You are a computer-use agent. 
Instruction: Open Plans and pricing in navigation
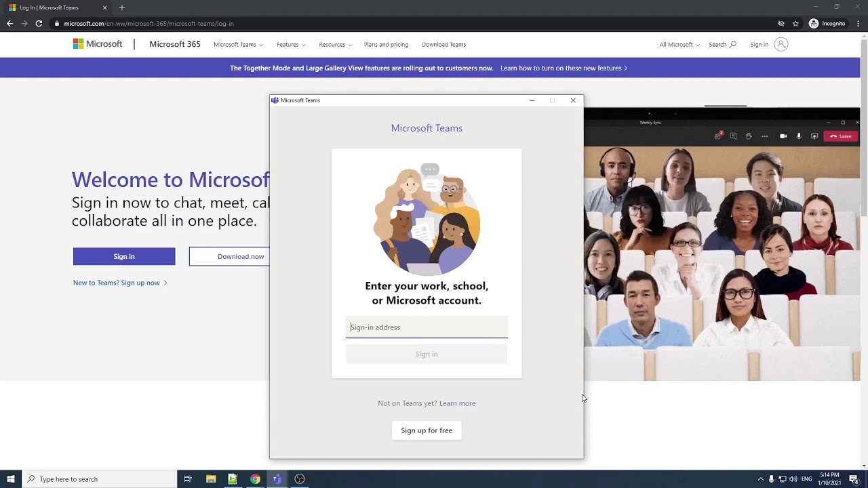click(x=386, y=45)
